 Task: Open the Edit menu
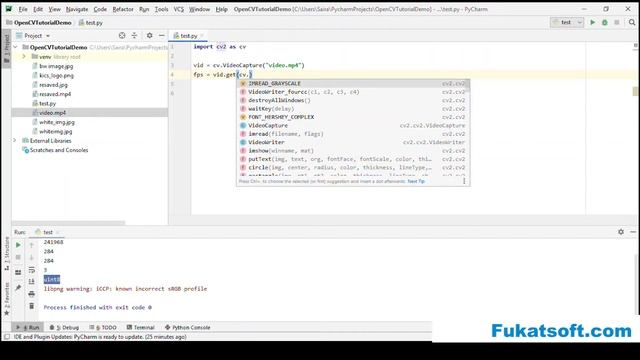pos(38,9)
